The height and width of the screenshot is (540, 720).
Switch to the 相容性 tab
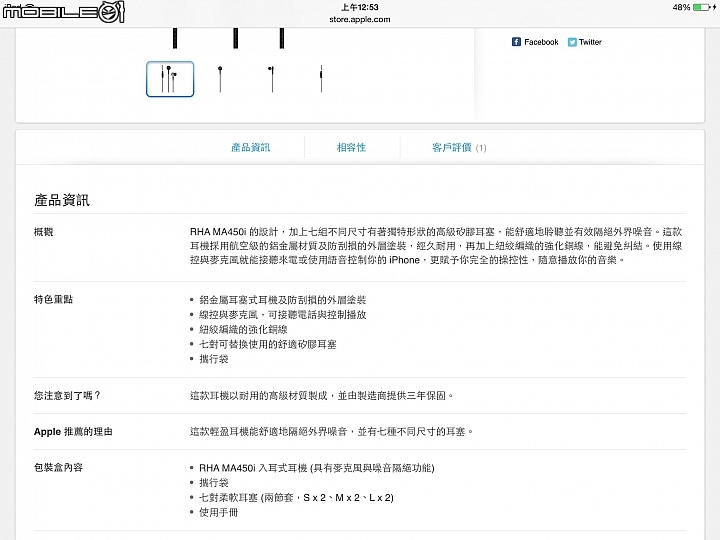(x=351, y=147)
